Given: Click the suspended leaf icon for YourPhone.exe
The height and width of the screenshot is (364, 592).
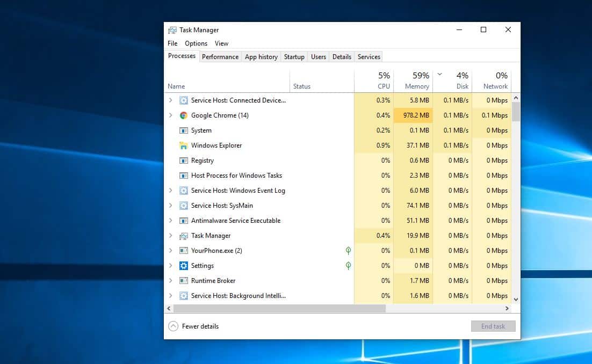Looking at the screenshot, I should tap(348, 251).
